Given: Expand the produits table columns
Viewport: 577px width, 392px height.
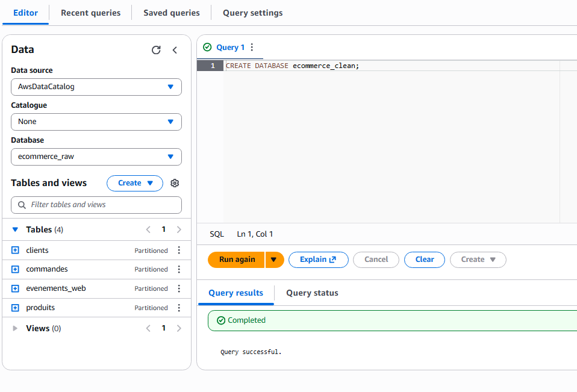Looking at the screenshot, I should point(15,308).
